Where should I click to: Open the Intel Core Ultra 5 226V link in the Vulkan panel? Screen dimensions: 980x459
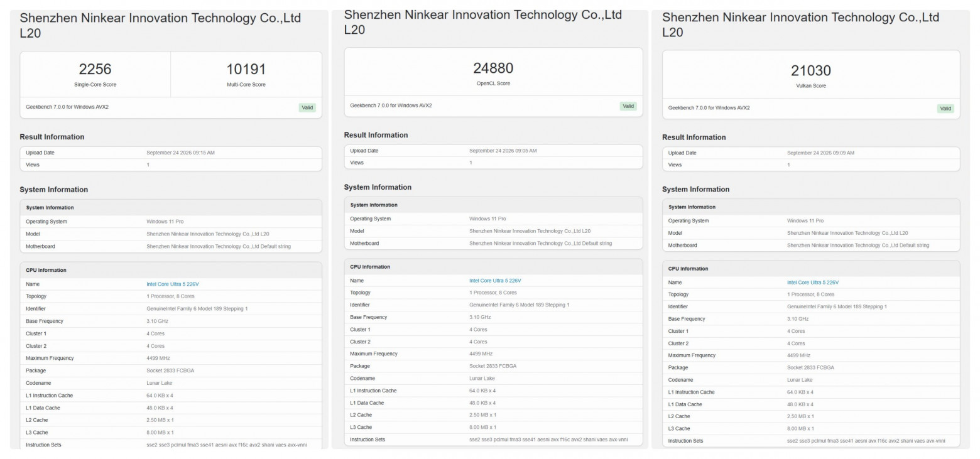coord(813,283)
